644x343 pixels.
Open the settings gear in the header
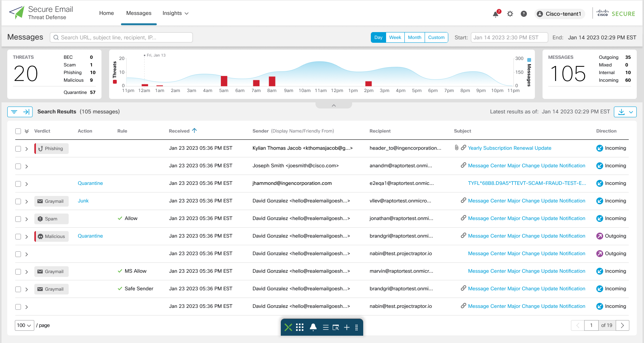tap(510, 14)
